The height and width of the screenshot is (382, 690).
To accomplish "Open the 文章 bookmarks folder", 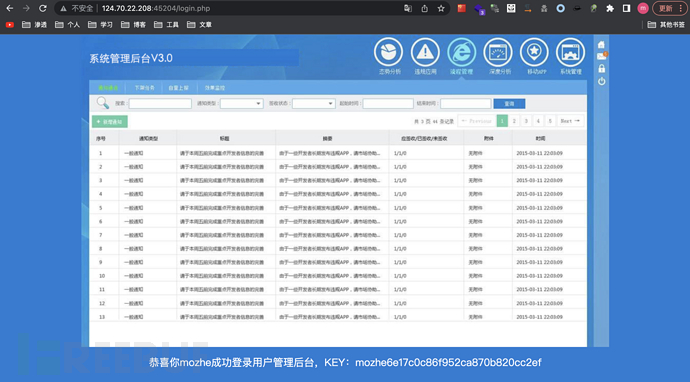I will tap(199, 25).
